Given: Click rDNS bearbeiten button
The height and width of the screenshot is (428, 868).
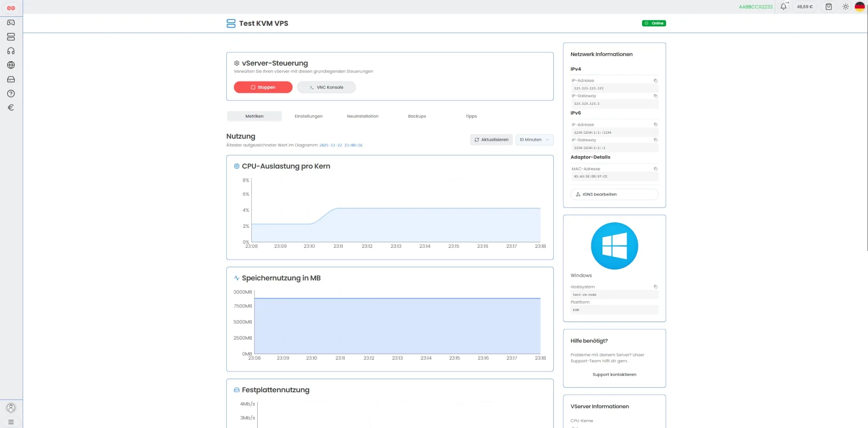Looking at the screenshot, I should 614,194.
